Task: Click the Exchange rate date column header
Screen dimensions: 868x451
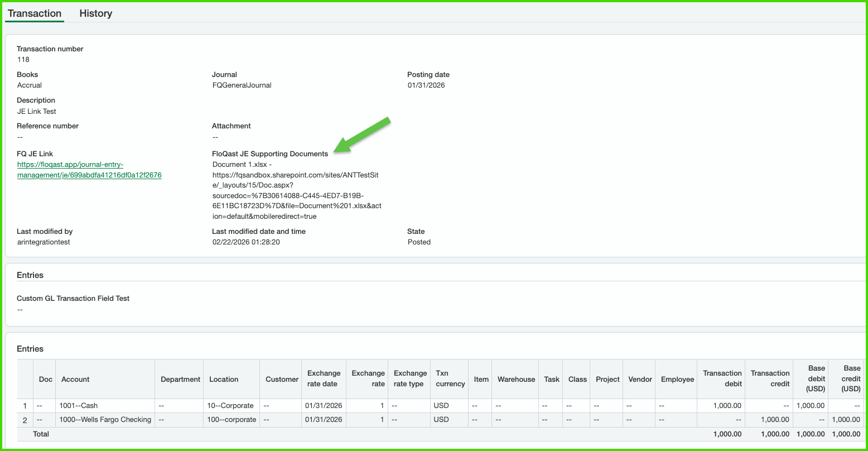Action: pos(324,378)
